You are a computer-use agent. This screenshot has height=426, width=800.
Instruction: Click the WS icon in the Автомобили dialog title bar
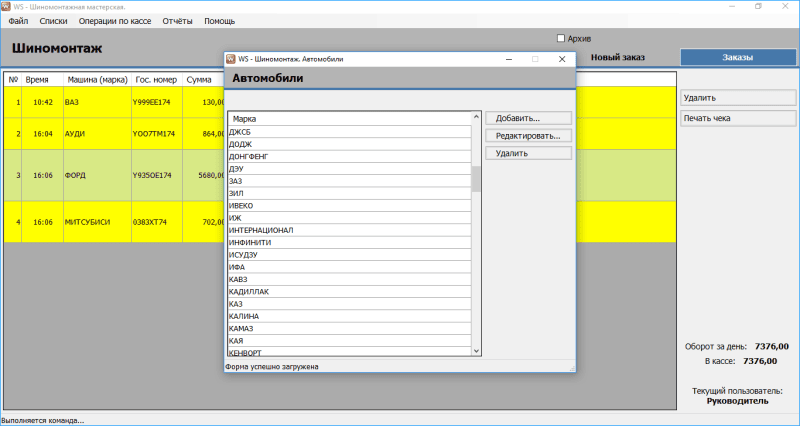(230, 59)
